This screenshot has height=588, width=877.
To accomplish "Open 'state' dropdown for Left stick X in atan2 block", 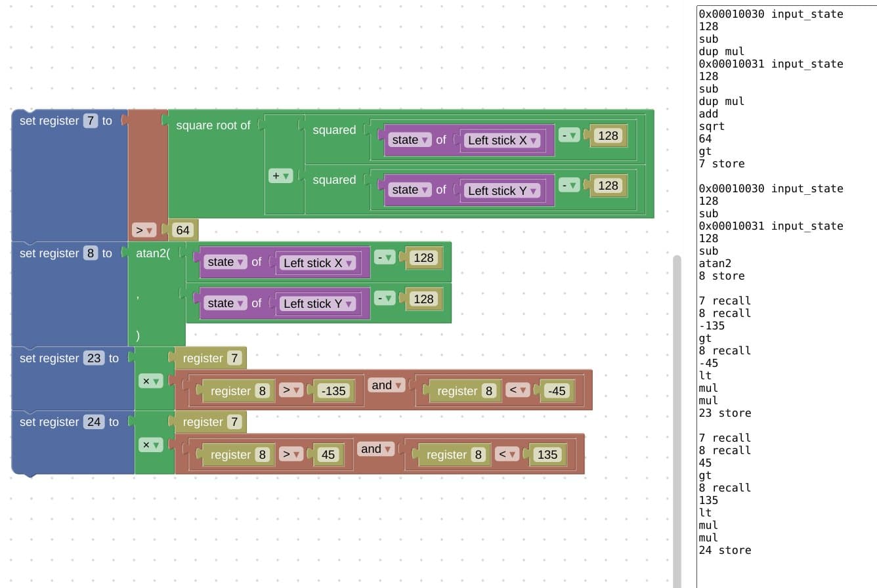I will click(x=226, y=262).
